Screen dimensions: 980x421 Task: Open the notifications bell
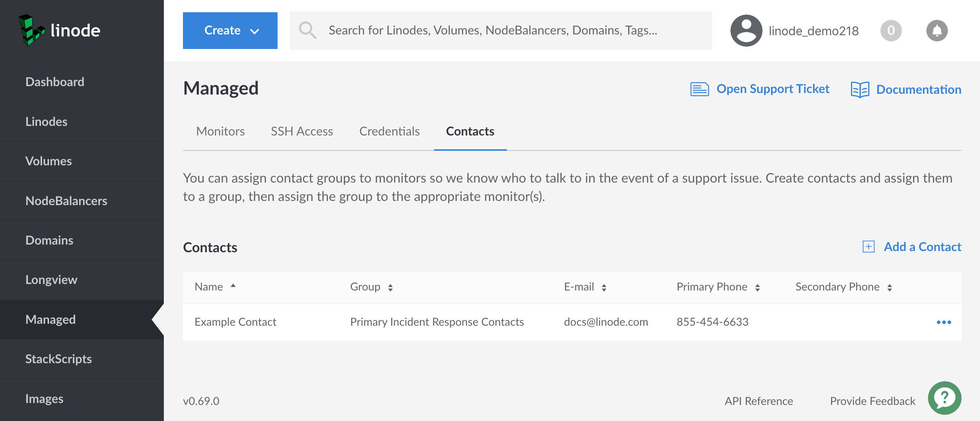click(936, 31)
